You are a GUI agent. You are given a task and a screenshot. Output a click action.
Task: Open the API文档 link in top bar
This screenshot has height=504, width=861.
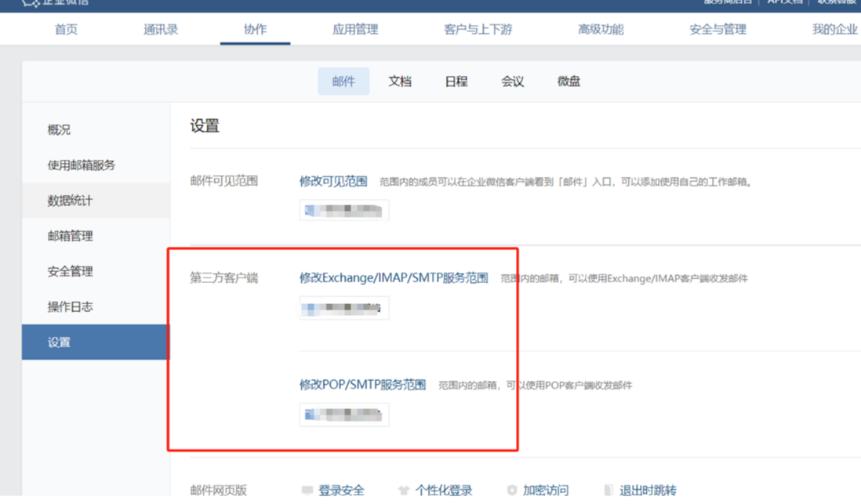785,2
